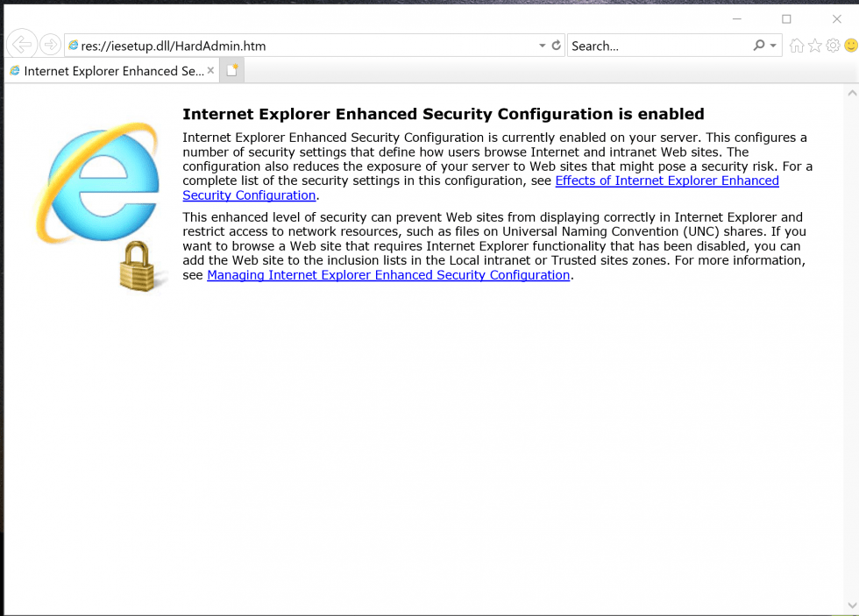Open the Tools gear icon

point(833,45)
